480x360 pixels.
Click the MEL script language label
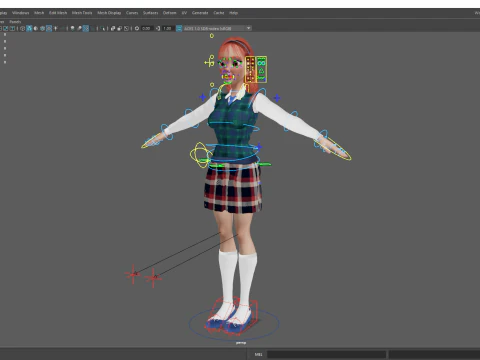coord(258,354)
